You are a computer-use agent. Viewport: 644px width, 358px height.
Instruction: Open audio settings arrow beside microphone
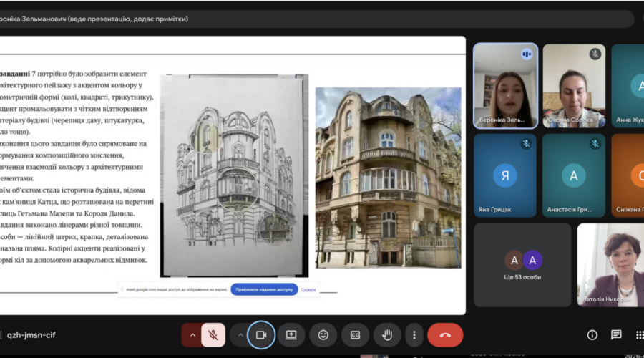pos(192,335)
